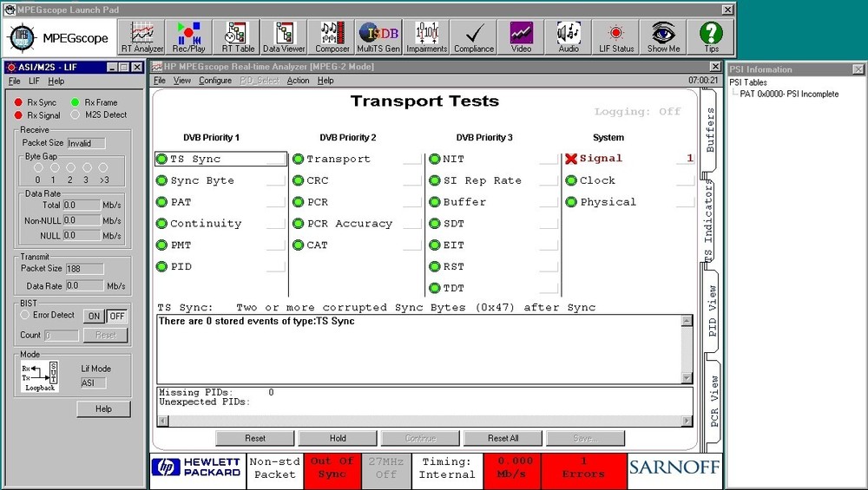Open the View menu in Real-time Analyzer
This screenshot has width=868, height=490.
tap(182, 81)
